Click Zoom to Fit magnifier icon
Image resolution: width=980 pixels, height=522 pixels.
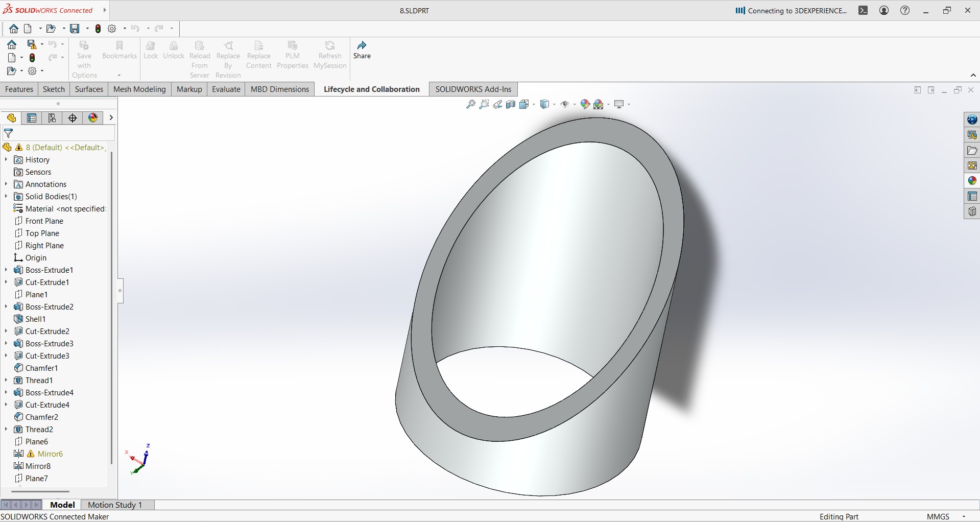coord(471,104)
